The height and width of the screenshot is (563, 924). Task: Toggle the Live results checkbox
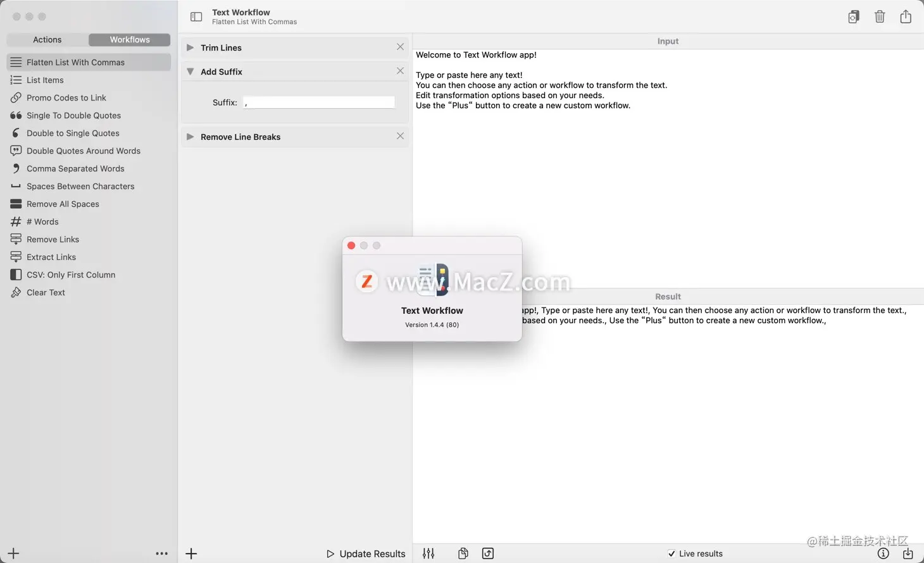click(x=671, y=554)
